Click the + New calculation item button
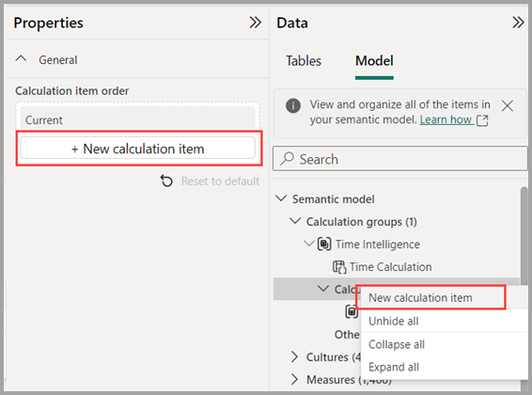532x395 pixels. coord(138,149)
